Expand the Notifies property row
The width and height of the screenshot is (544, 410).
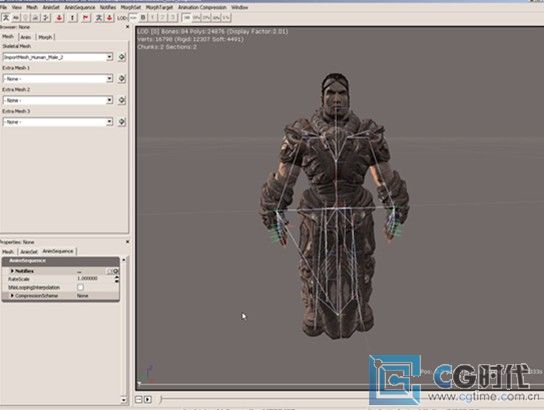[x=12, y=271]
